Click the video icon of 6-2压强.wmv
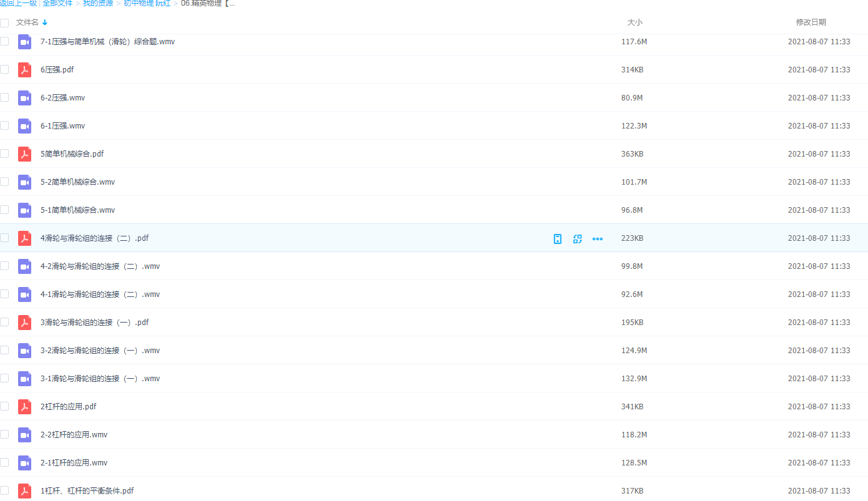Viewport: 868px width, 501px height. tap(24, 98)
